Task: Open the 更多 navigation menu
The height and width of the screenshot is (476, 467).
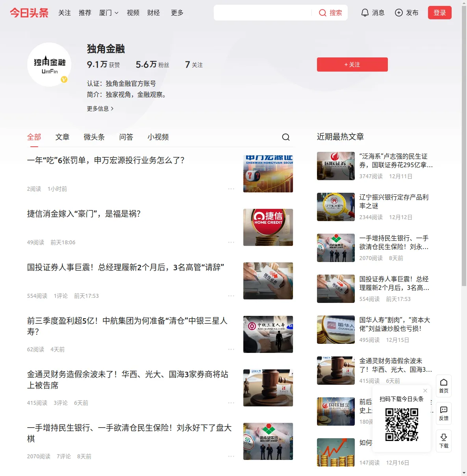Action: [x=177, y=13]
